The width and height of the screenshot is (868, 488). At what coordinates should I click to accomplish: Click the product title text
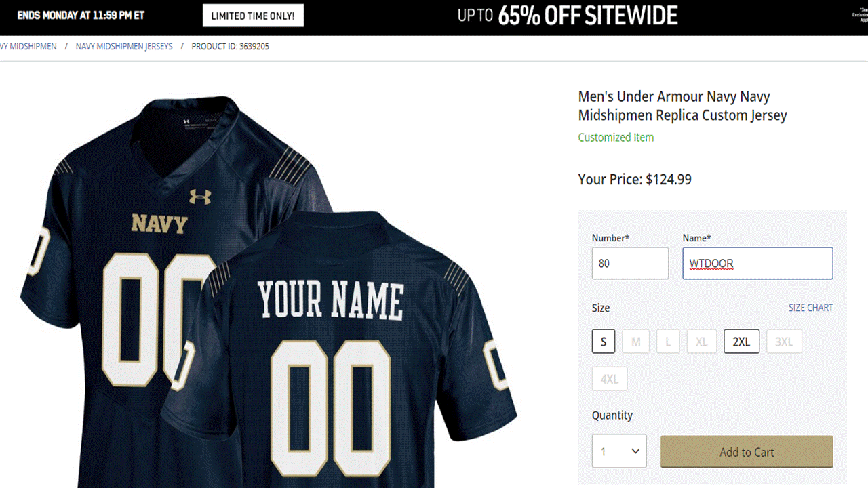[x=682, y=106]
